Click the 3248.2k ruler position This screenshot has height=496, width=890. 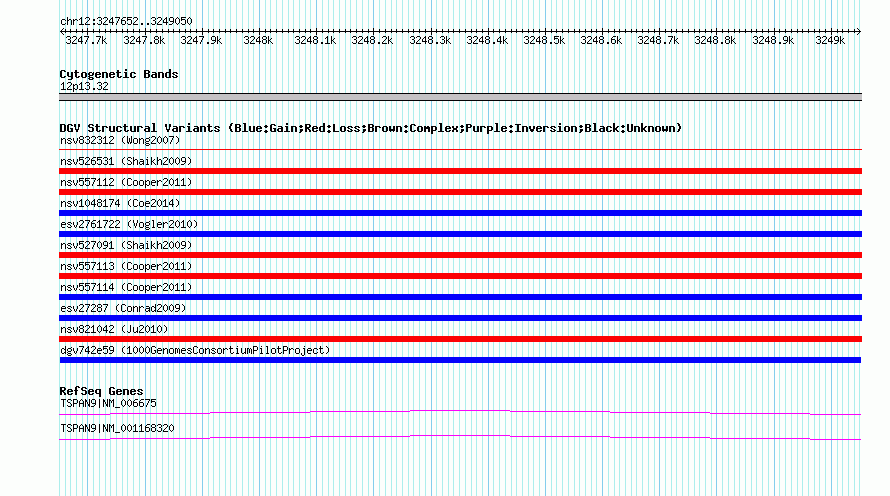[372, 40]
